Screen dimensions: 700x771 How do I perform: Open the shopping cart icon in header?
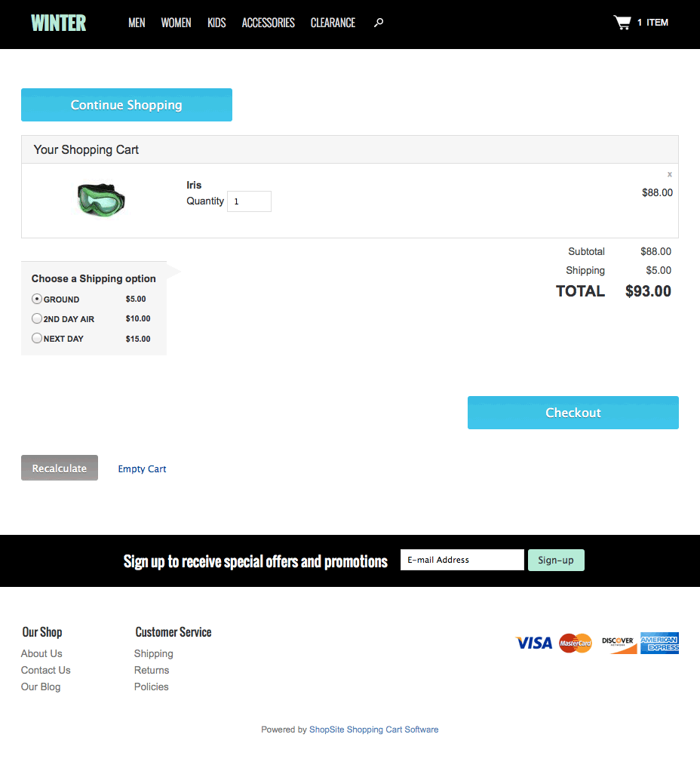pyautogui.click(x=622, y=23)
